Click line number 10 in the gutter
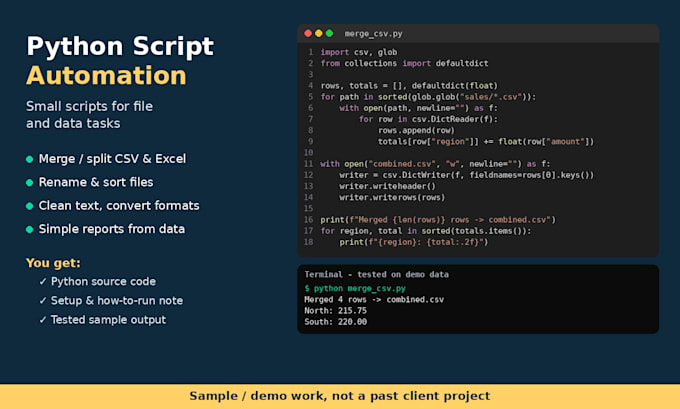The height and width of the screenshot is (409, 680). [x=308, y=153]
